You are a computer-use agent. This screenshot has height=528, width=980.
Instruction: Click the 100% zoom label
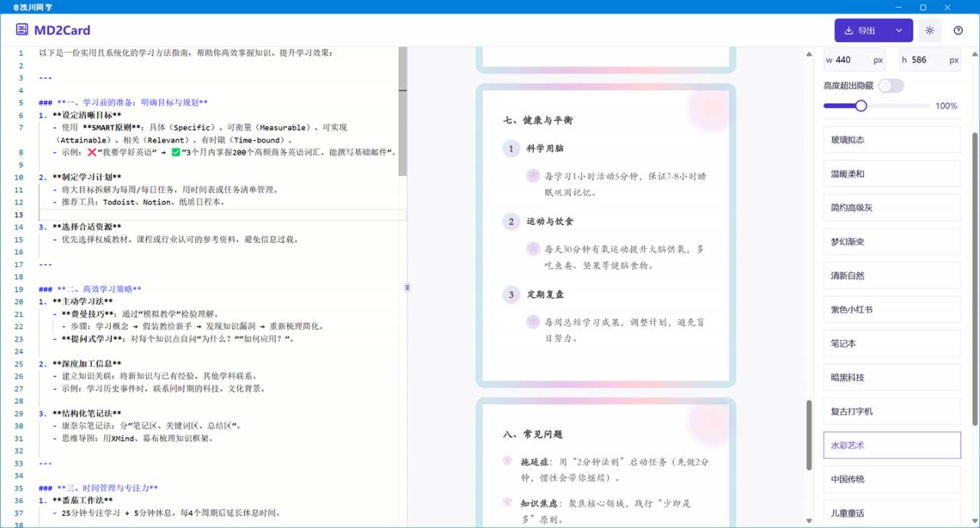point(946,106)
